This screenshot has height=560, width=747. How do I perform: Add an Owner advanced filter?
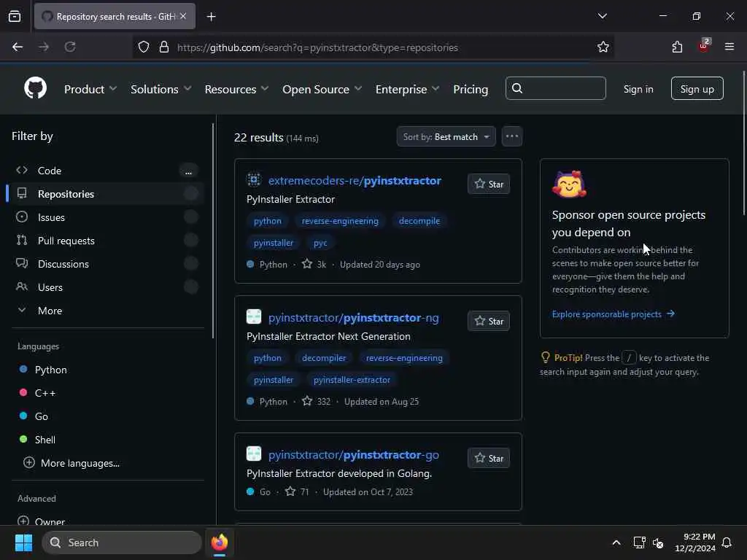click(41, 521)
